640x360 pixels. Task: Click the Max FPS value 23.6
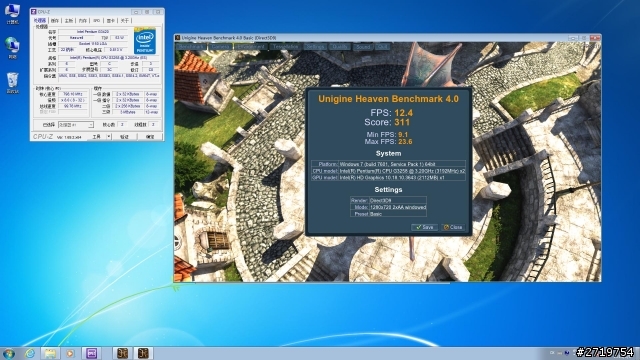tap(405, 142)
